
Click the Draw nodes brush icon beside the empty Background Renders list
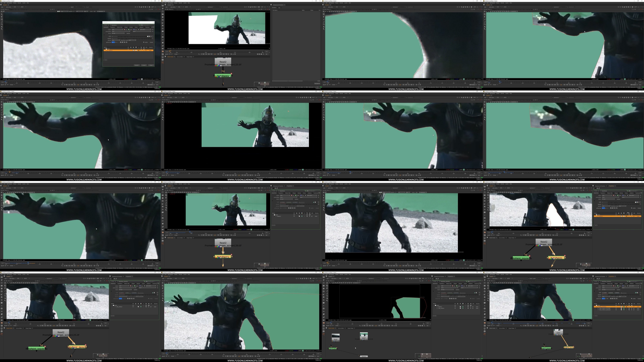(x=163, y=9)
